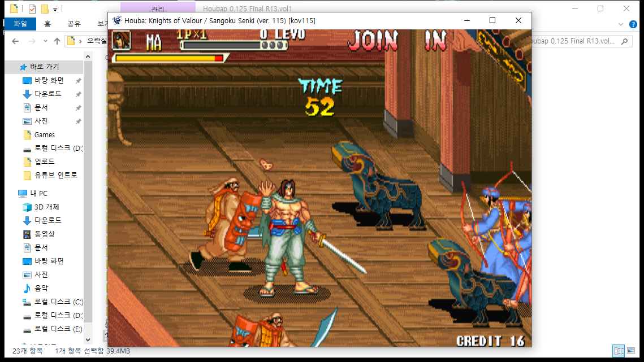Open 문서 under 내 PC

coord(41,247)
